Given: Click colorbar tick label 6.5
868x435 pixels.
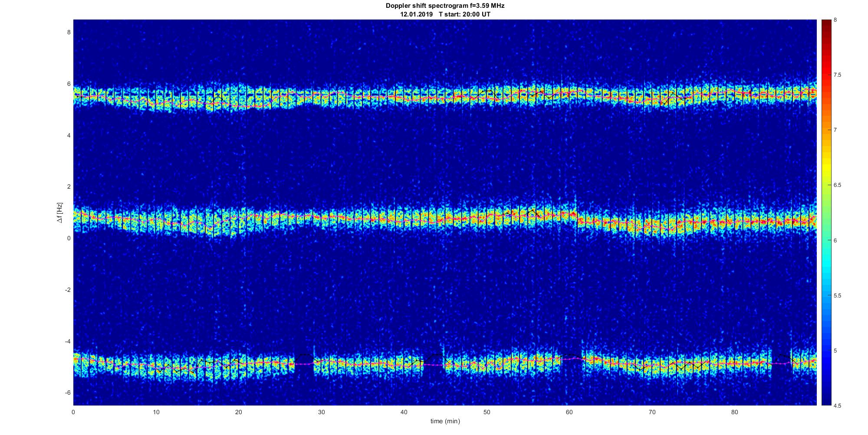Looking at the screenshot, I should 838,185.
